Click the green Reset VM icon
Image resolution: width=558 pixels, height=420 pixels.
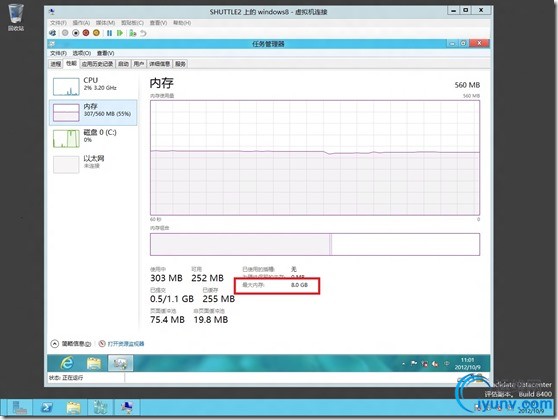pyautogui.click(x=120, y=33)
